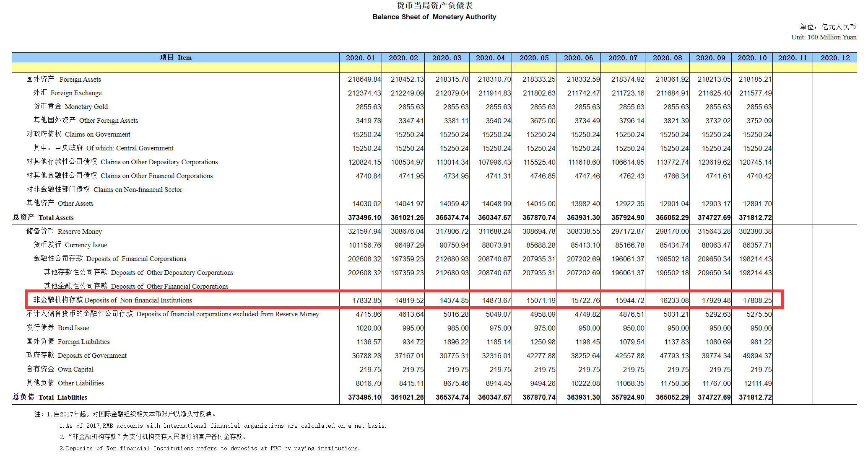This screenshot has width=868, height=465.
Task: Select the Bond Issue row label
Action: tap(58, 328)
